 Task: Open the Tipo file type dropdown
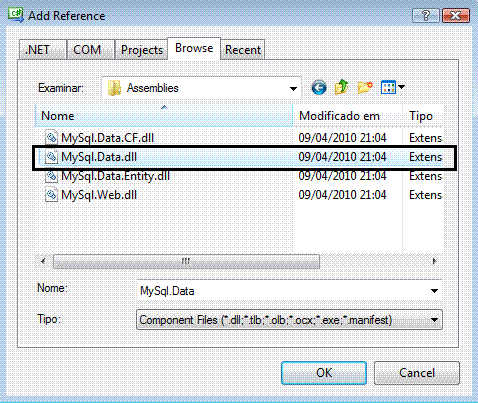pos(289,320)
